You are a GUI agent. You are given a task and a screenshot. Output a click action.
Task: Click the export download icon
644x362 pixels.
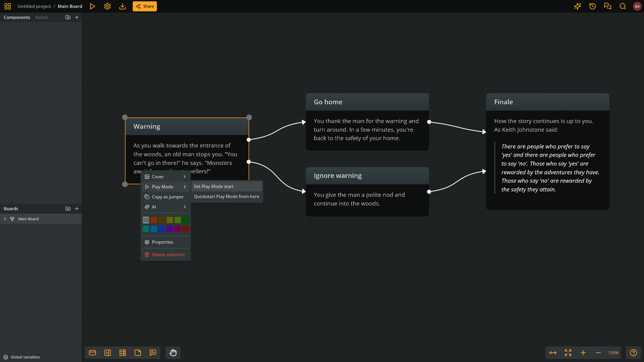pyautogui.click(x=122, y=6)
